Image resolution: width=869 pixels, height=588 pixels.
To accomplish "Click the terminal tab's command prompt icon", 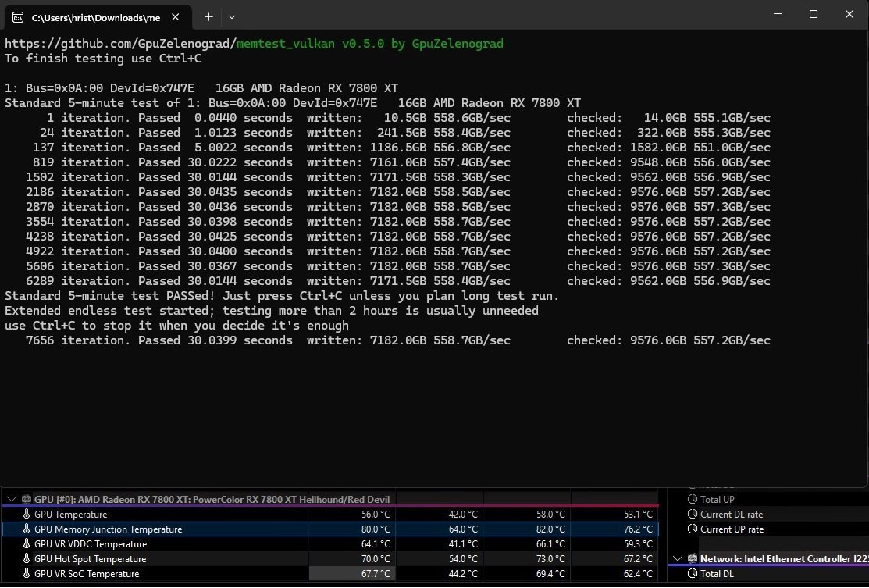I will click(x=18, y=17).
